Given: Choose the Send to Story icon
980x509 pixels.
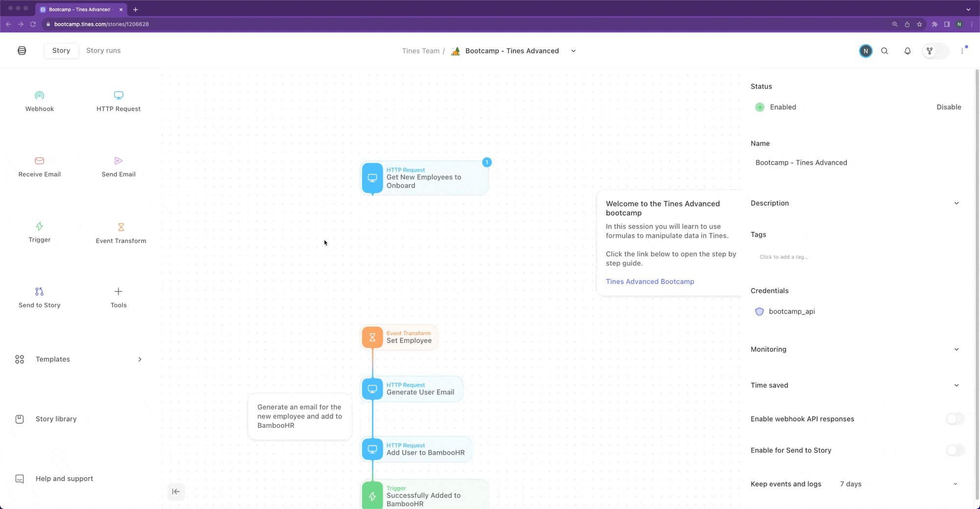Looking at the screenshot, I should tap(40, 291).
